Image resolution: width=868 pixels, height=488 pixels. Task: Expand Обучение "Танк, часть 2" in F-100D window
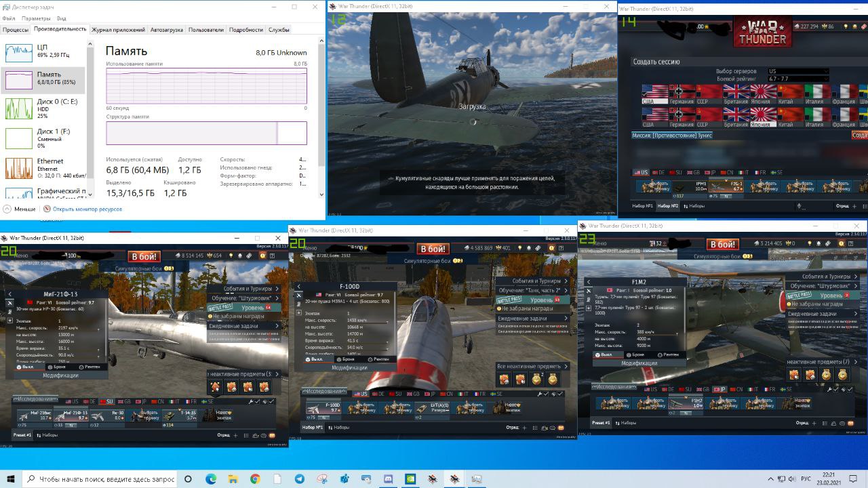[532, 290]
